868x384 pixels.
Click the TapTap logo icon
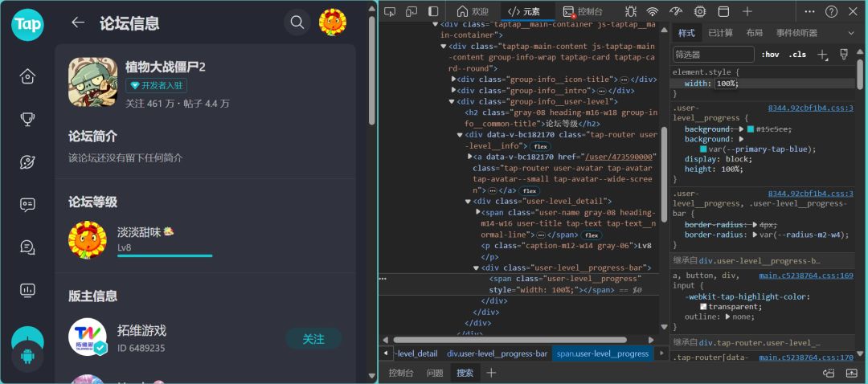[x=27, y=25]
